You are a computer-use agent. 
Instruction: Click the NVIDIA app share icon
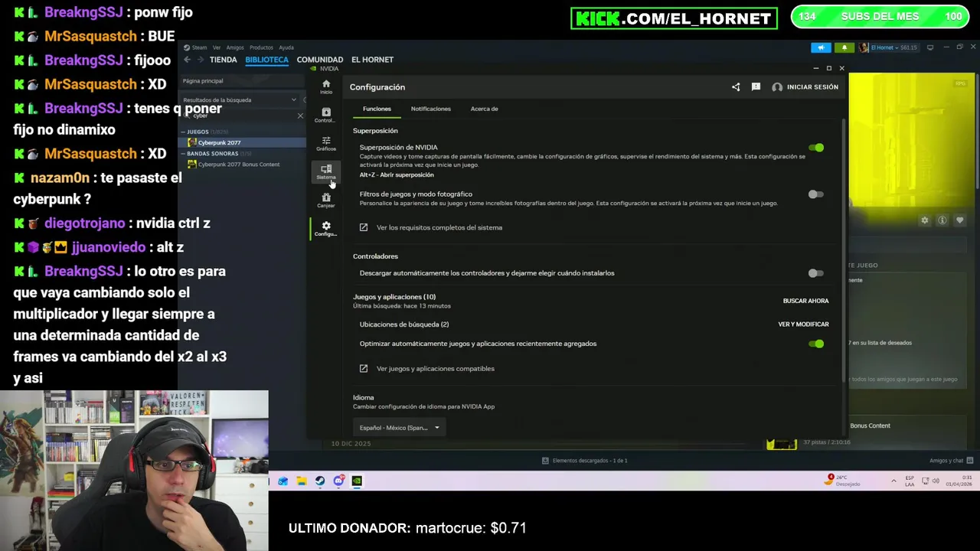pyautogui.click(x=736, y=87)
